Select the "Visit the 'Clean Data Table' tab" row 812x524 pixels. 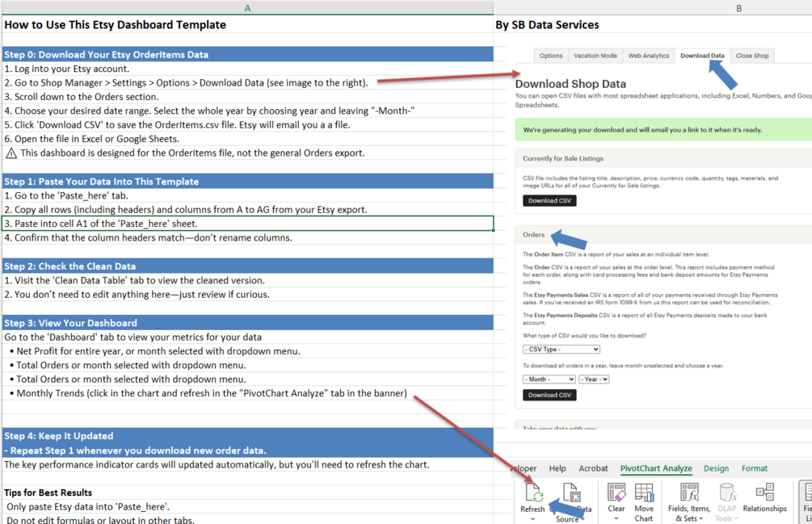tap(247, 280)
